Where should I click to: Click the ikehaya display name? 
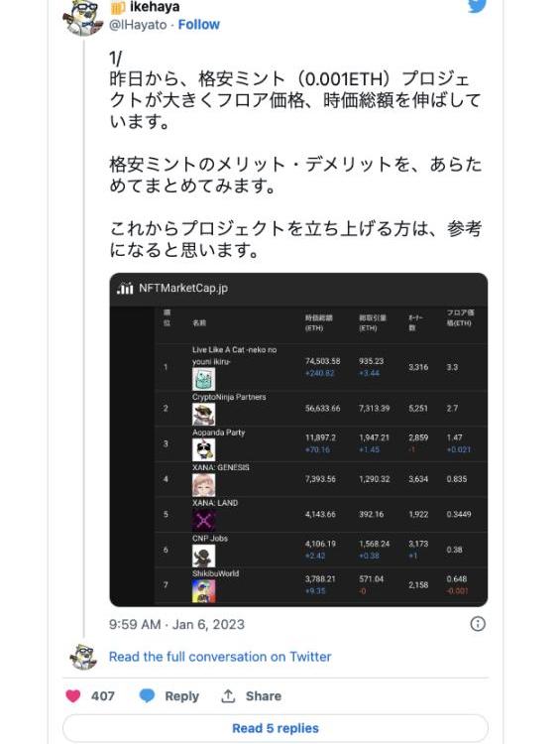[x=154, y=7]
